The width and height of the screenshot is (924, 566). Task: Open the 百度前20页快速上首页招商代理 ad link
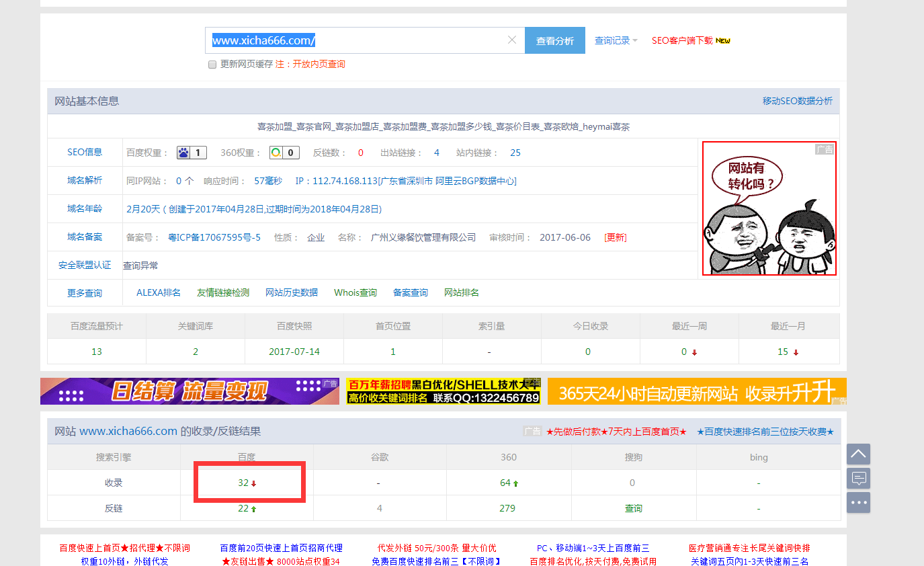pyautogui.click(x=281, y=548)
